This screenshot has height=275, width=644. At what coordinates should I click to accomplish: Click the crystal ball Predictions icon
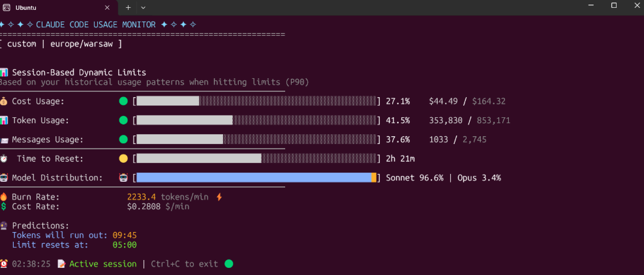(4, 225)
